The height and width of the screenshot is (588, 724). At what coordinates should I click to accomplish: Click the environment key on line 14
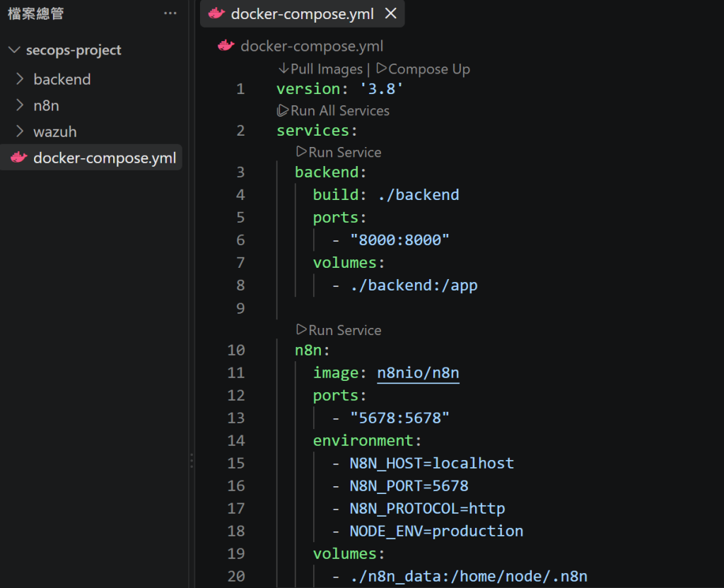[363, 441]
